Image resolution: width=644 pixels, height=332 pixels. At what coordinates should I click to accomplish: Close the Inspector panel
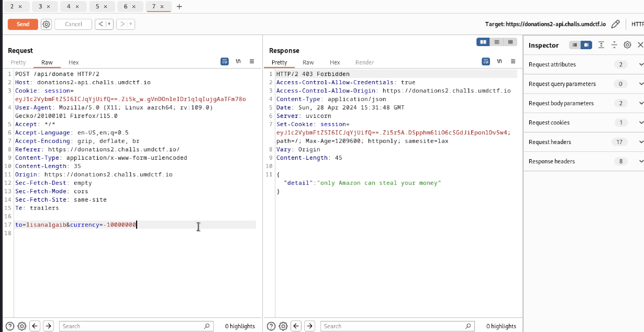coord(640,45)
